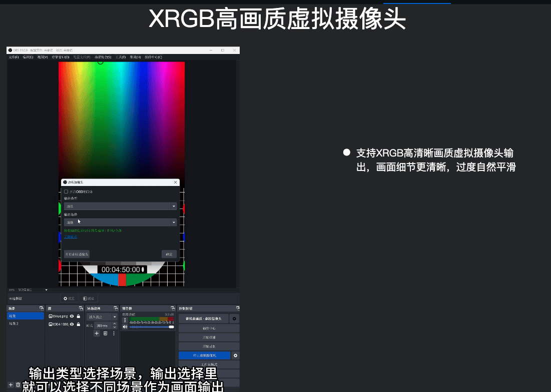The image size is (551, 392).
Task: Add a new scene transition with plus icon
Action: (x=97, y=333)
